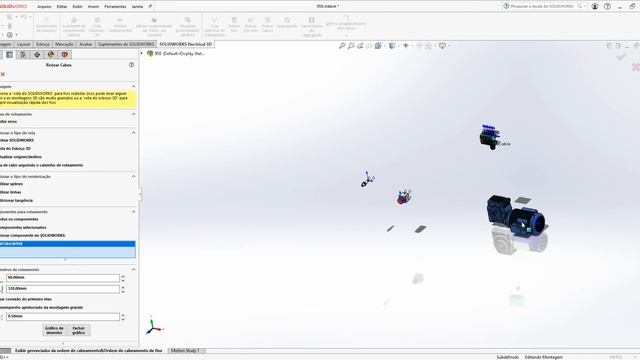Click the Rotear fios ribbon icon
Image resolution: width=640 pixels, height=360 pixels.
coord(234,24)
